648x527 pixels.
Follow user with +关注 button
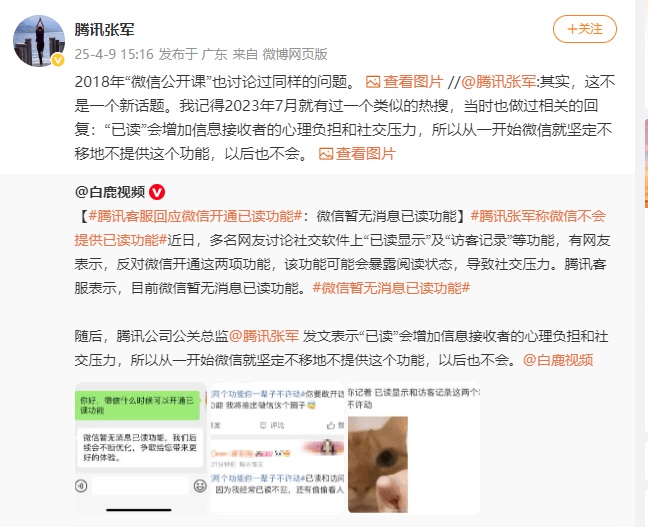coord(585,29)
